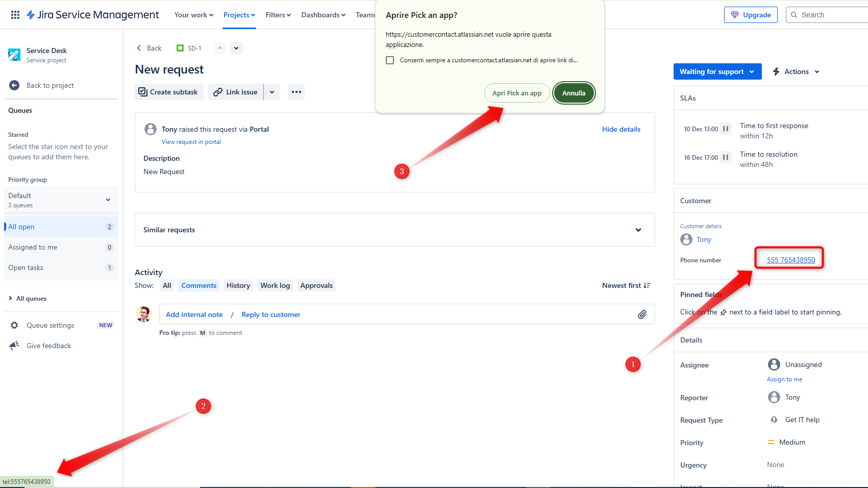Go to next issue with down arrow
Screen dimensions: 868x488
236,48
